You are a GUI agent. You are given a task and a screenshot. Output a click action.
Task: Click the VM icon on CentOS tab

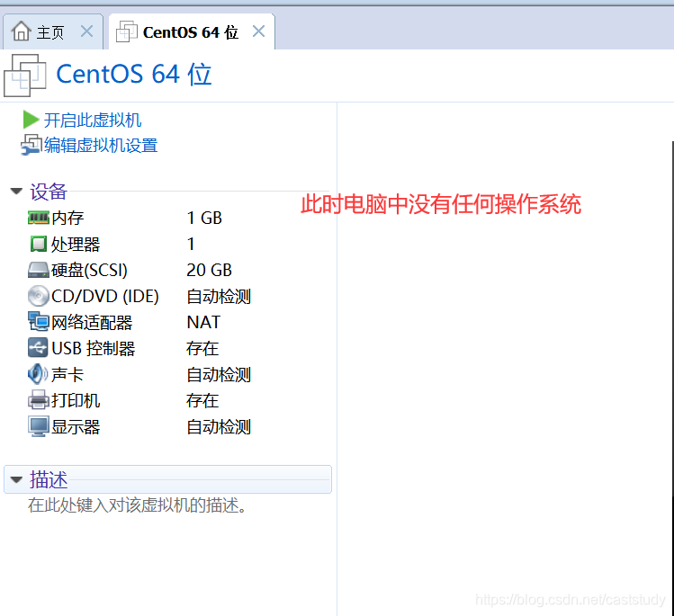point(127,31)
